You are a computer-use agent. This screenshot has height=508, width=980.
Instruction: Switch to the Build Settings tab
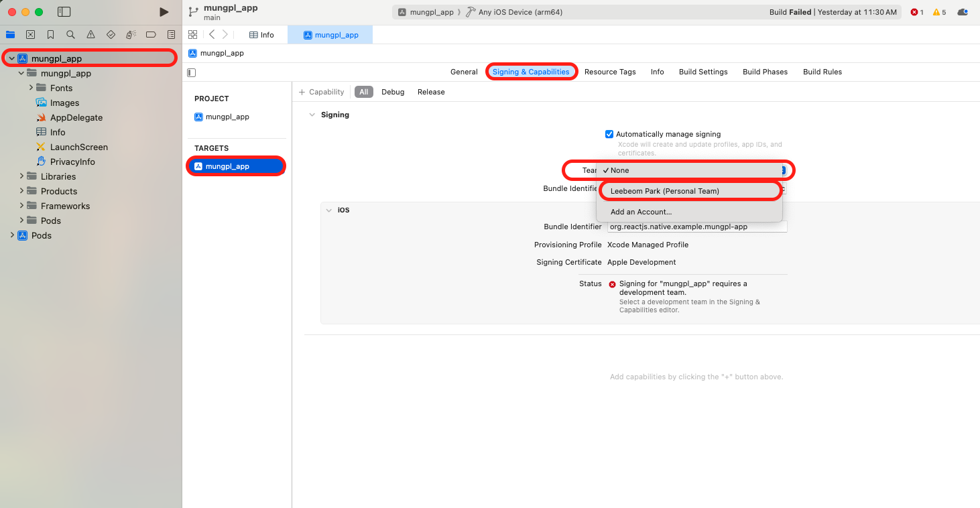(703, 72)
